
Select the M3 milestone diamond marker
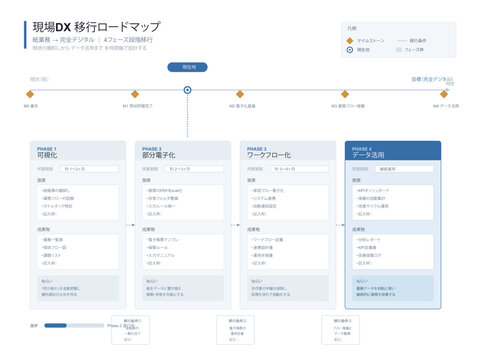tap(345, 94)
